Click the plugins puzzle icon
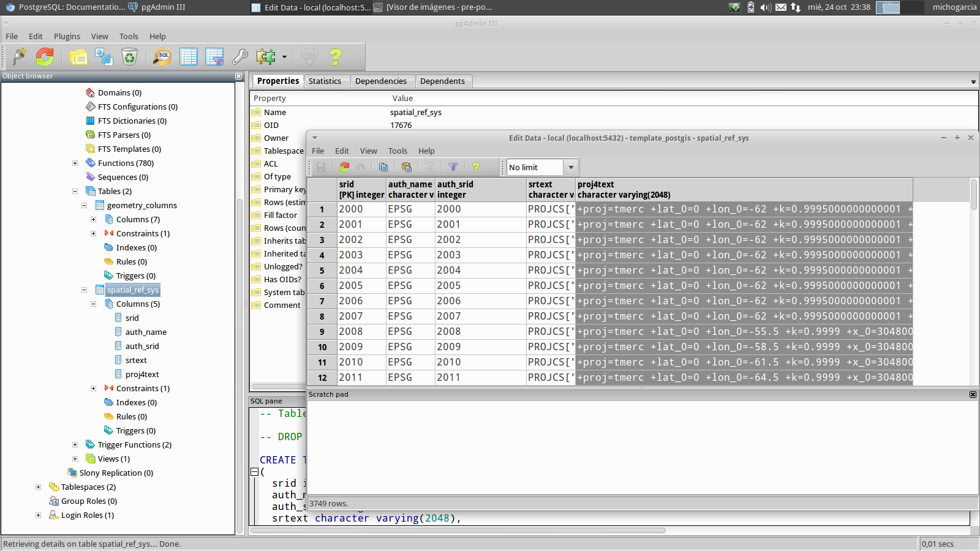The image size is (980, 551). (x=266, y=57)
